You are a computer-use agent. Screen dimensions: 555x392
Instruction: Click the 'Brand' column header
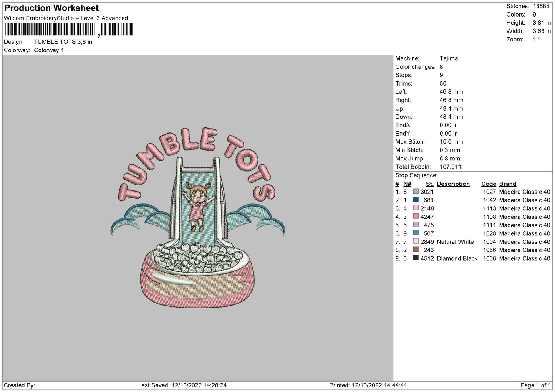point(507,184)
